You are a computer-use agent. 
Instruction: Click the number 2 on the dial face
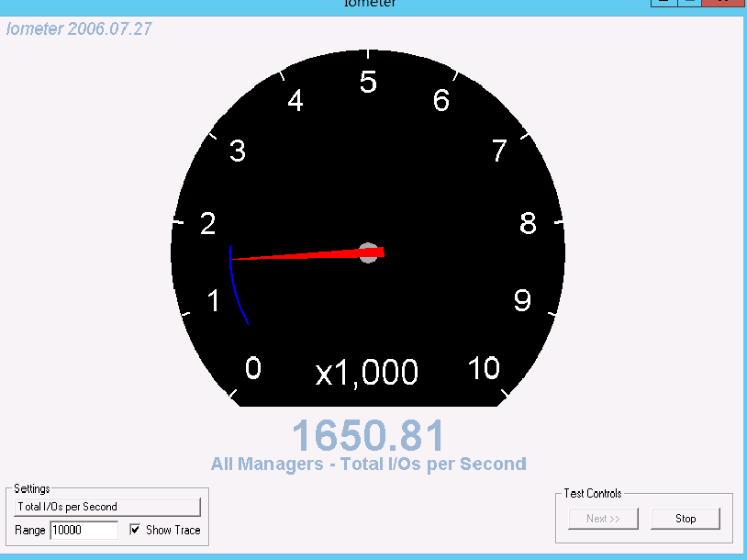(x=208, y=224)
